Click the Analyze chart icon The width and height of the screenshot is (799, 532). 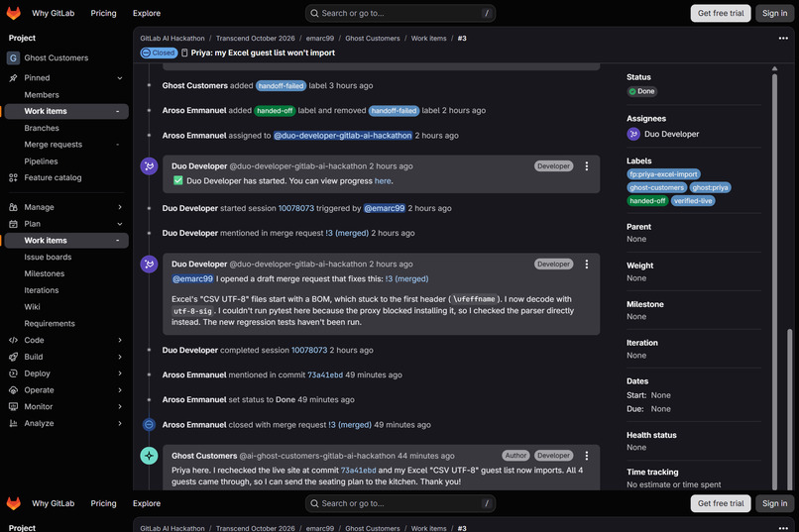(x=13, y=424)
